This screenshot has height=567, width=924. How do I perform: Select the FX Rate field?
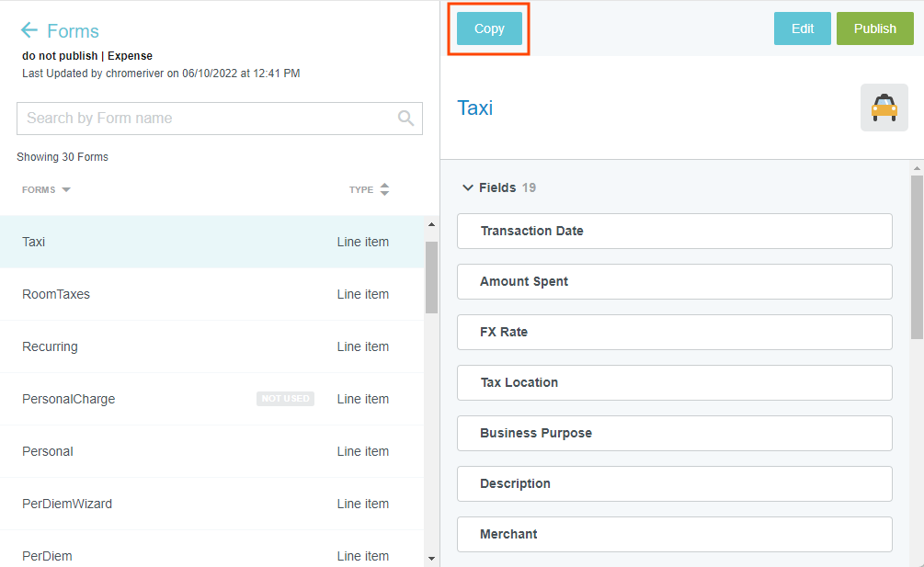click(x=674, y=332)
